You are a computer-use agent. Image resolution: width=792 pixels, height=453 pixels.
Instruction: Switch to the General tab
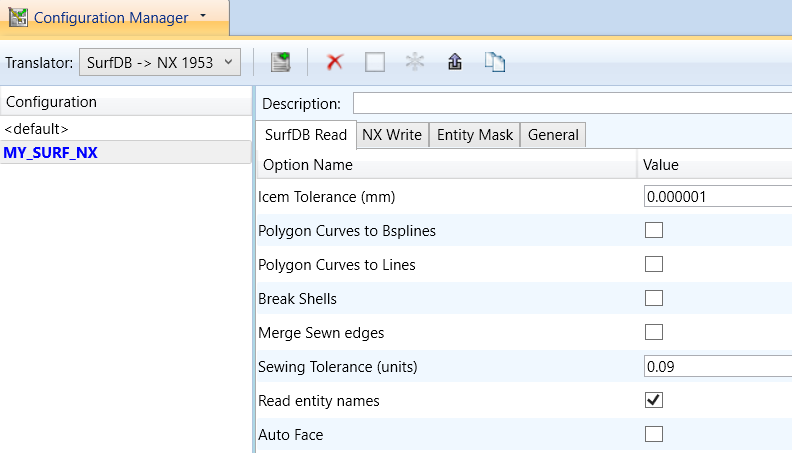pos(553,135)
